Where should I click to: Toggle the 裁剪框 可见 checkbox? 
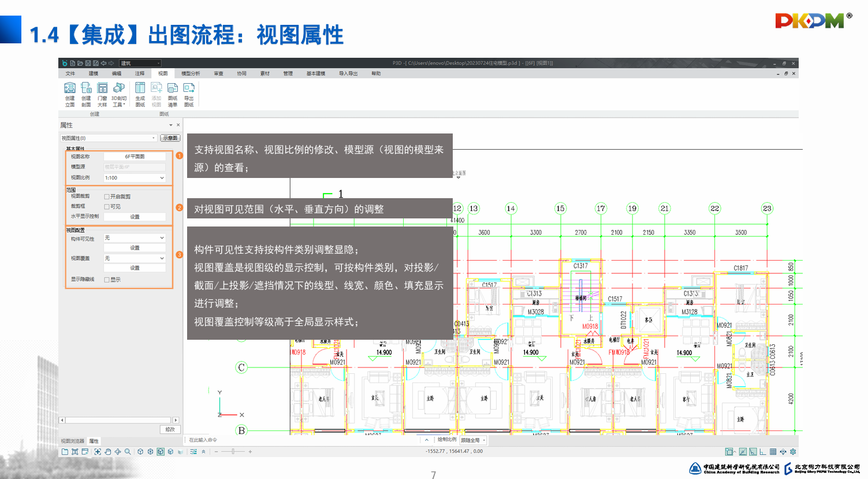point(107,206)
